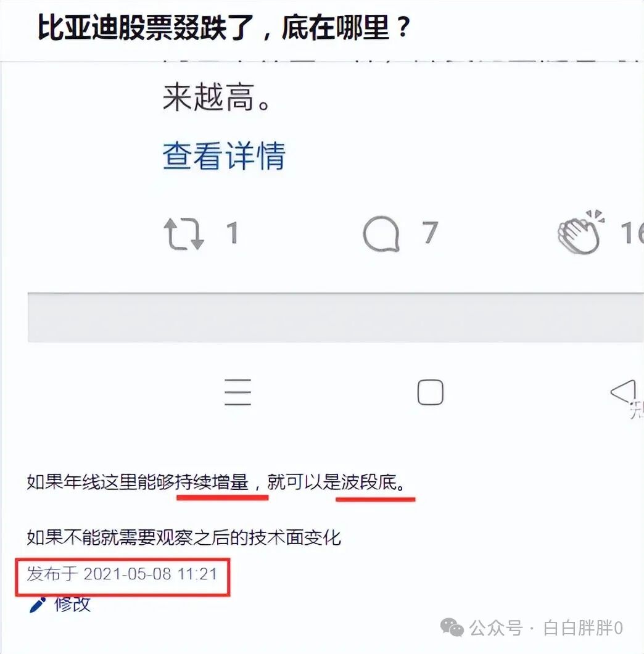Open the 查看详情 link
644x654 pixels.
tap(224, 155)
